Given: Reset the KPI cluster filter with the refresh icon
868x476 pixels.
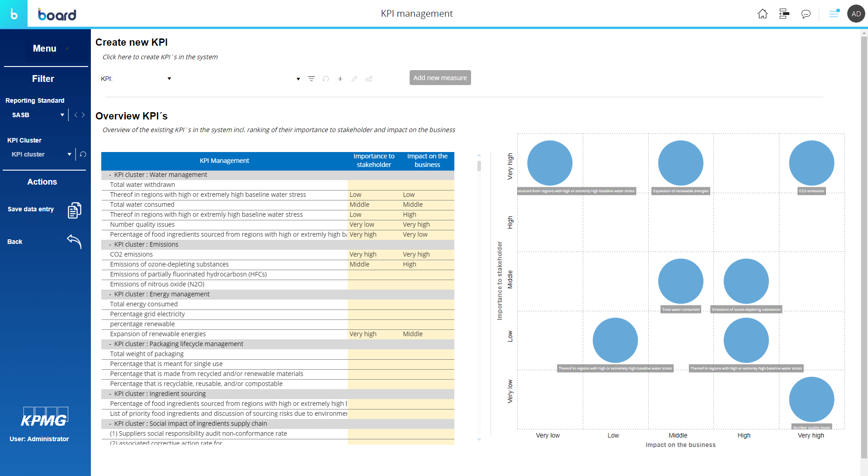Looking at the screenshot, I should coord(83,154).
